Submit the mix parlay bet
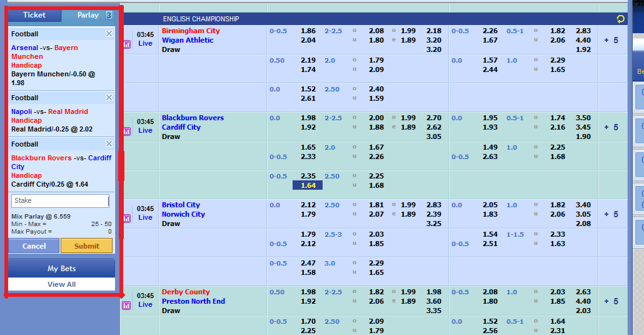Screen dimensions: 644x335 (x=86, y=246)
